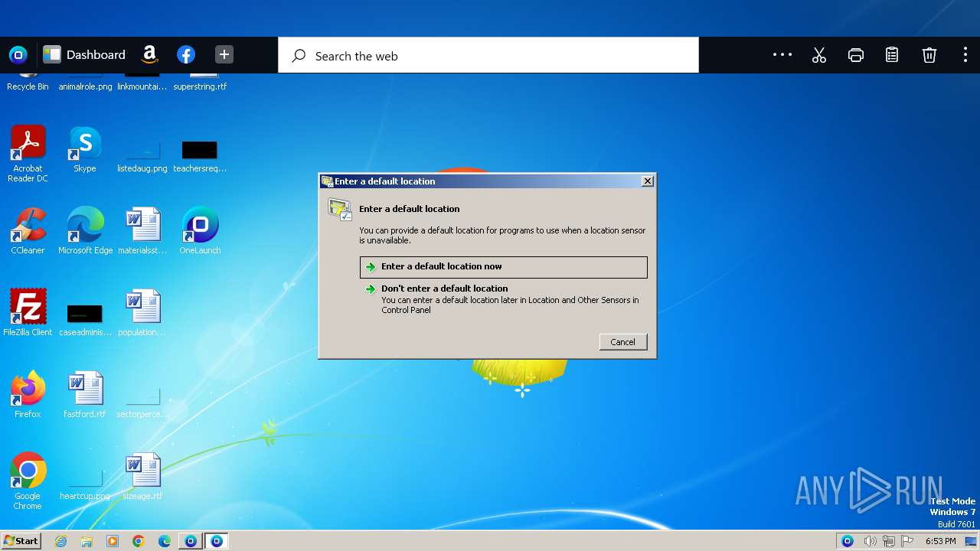The image size is (980, 551).
Task: Select the caseadminis... file icon
Action: (x=85, y=319)
